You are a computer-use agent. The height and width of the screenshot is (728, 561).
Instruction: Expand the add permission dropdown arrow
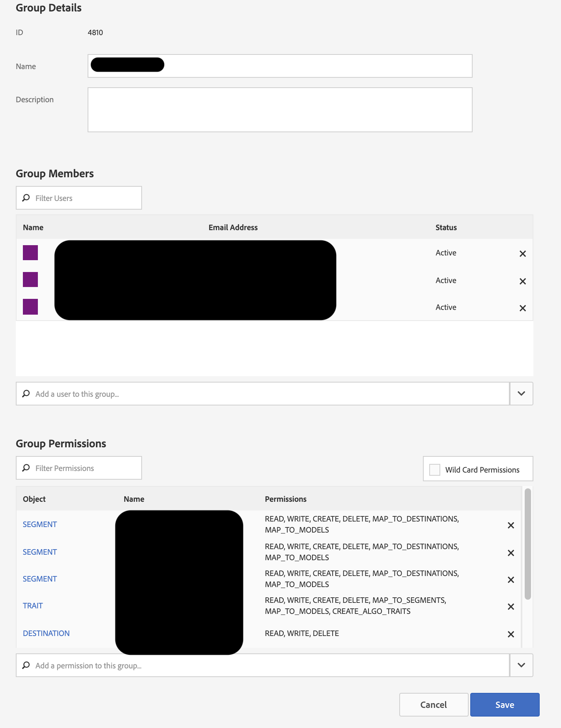521,665
